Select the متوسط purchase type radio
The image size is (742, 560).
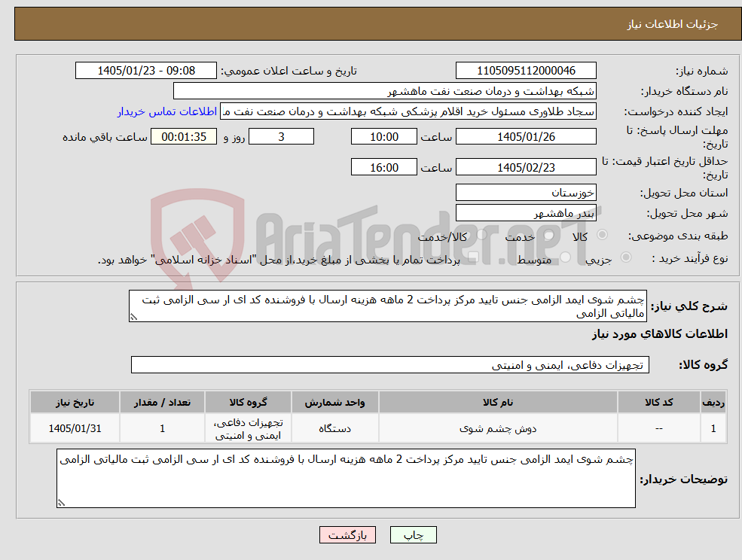pyautogui.click(x=566, y=257)
